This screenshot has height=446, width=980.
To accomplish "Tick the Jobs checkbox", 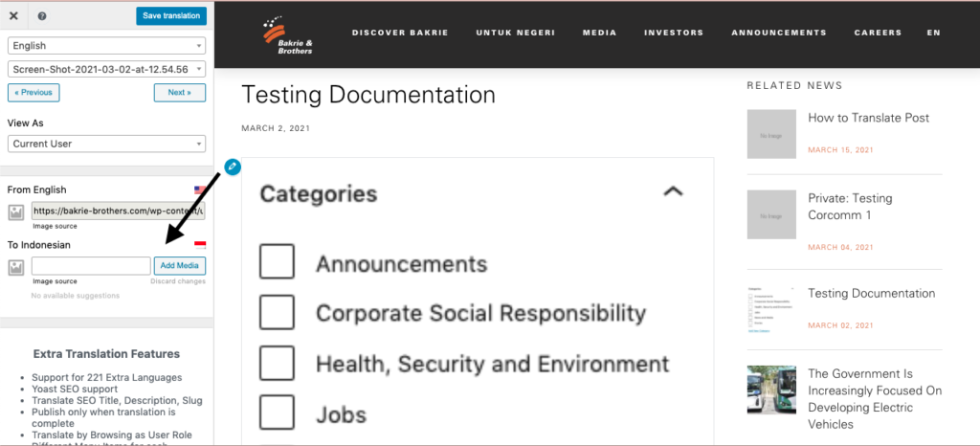I will coord(277,413).
